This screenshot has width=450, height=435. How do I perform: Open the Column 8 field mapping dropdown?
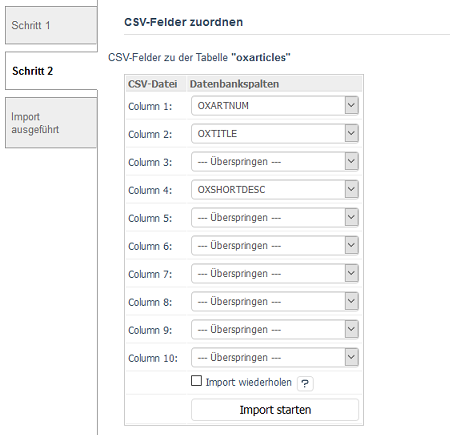(275, 302)
